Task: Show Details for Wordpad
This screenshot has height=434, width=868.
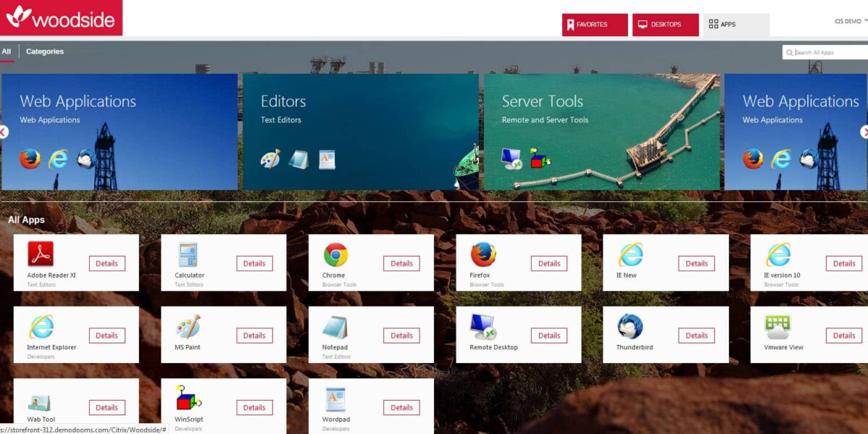Action: (x=401, y=408)
